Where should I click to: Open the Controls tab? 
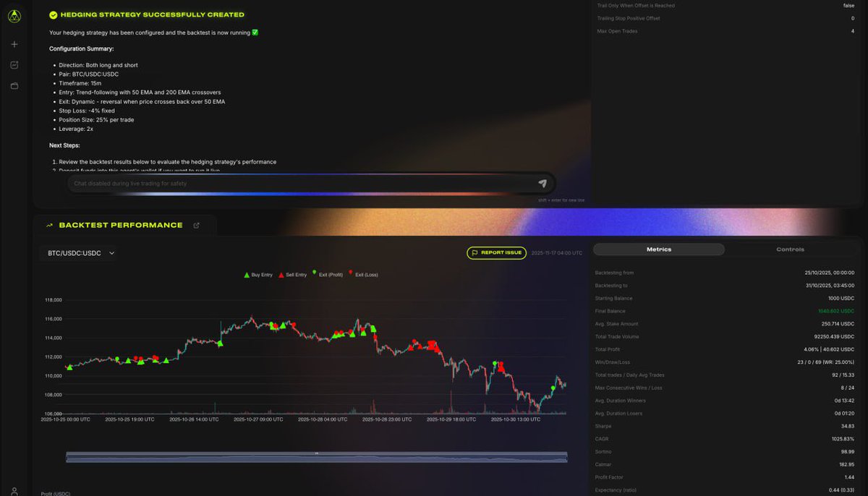click(790, 249)
